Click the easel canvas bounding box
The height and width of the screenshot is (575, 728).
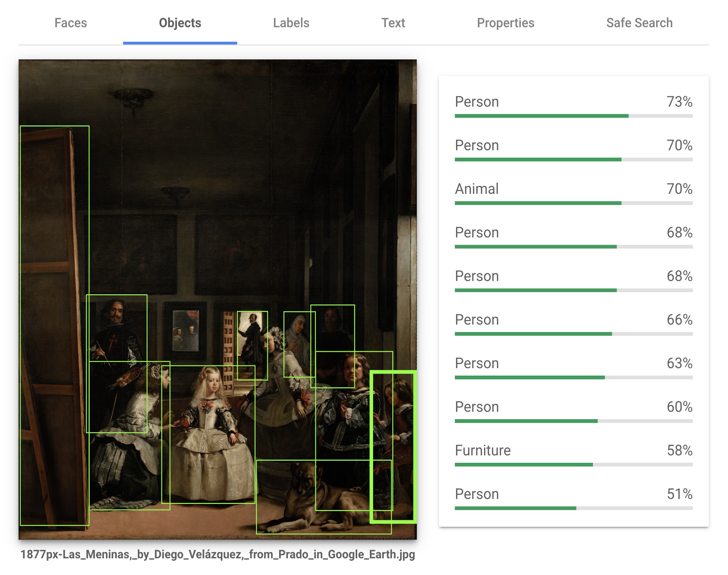click(55, 325)
